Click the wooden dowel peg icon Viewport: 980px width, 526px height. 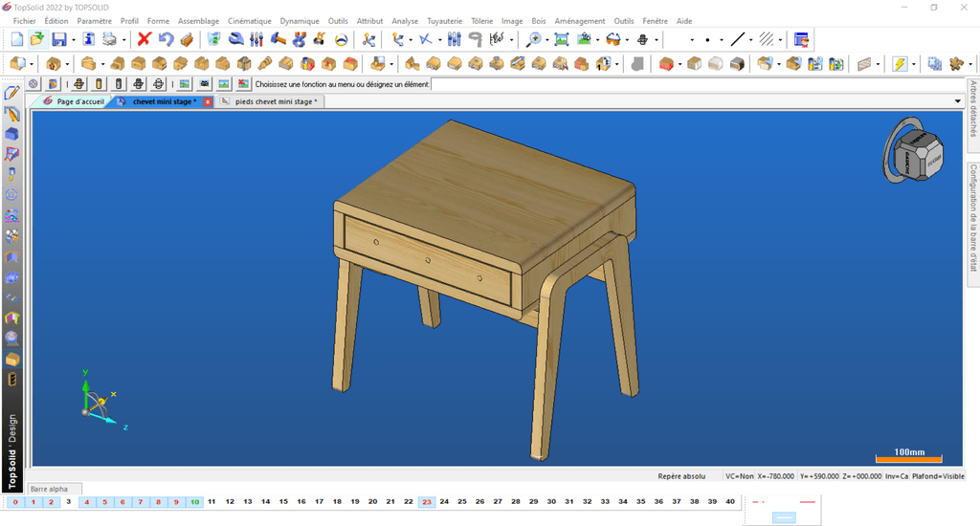[x=265, y=64]
